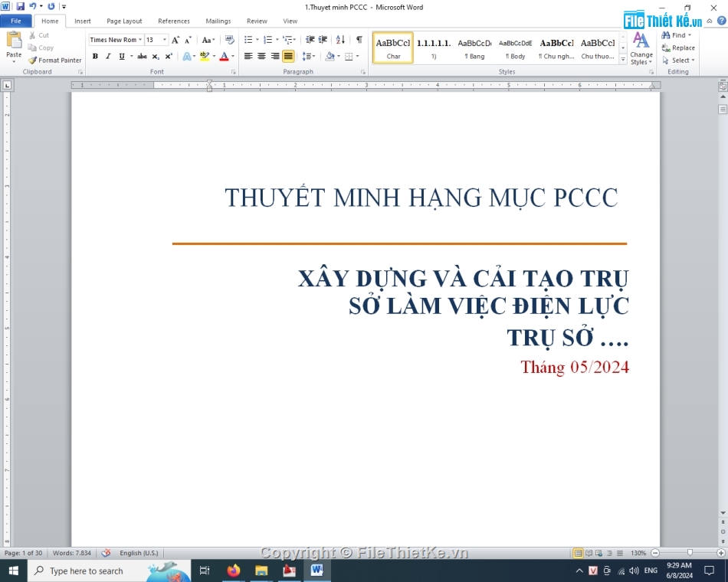Toggle Italic formatting
This screenshot has width=728, height=582.
point(108,56)
